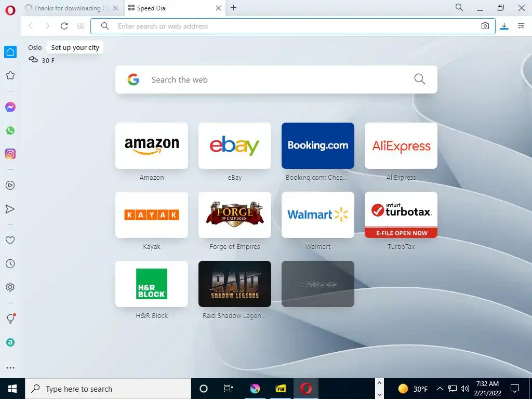Open the lightbulb tips icon
This screenshot has width=532, height=399.
click(x=11, y=318)
